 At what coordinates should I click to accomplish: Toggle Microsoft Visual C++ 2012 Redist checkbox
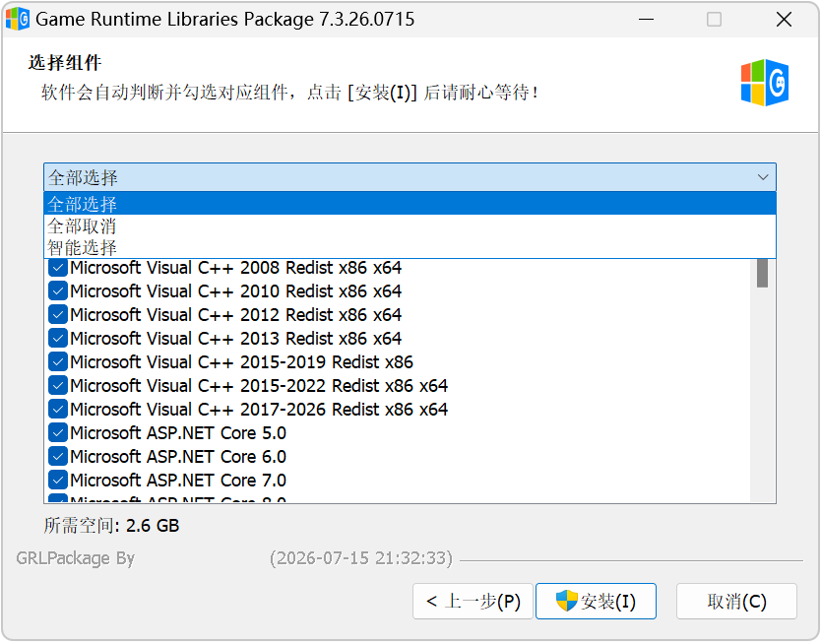click(x=58, y=315)
